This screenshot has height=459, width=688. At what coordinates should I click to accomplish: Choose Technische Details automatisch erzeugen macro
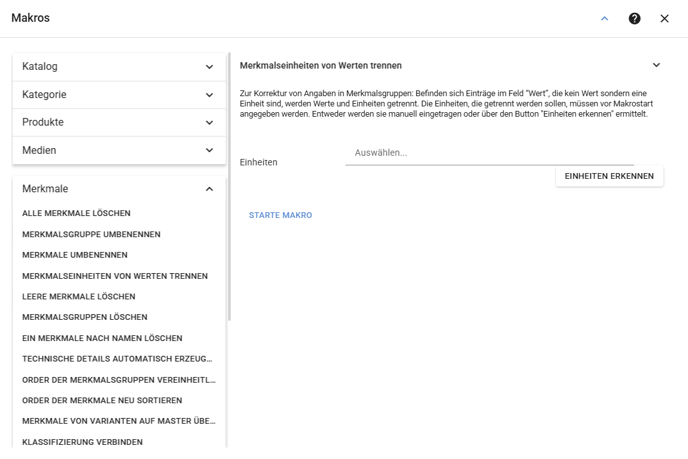tap(117, 359)
